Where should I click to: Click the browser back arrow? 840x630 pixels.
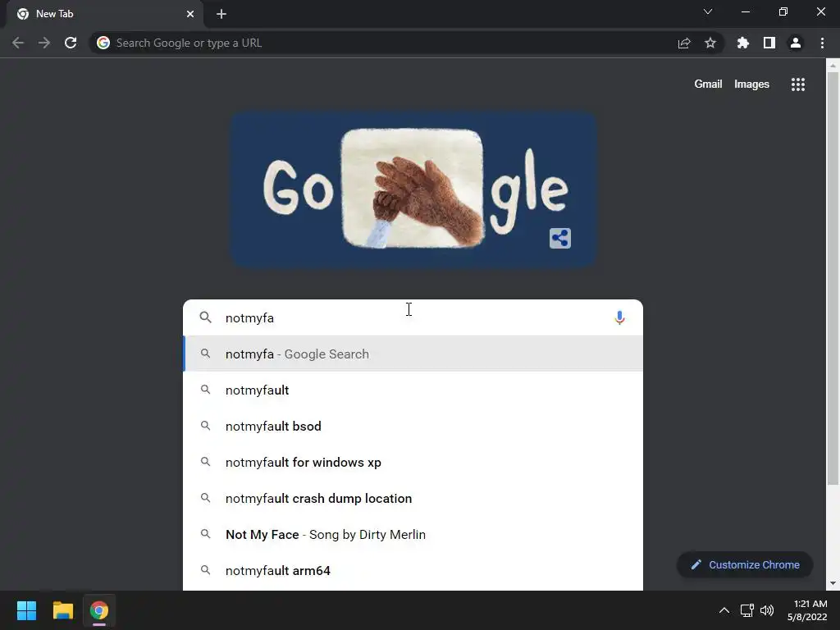[x=18, y=43]
